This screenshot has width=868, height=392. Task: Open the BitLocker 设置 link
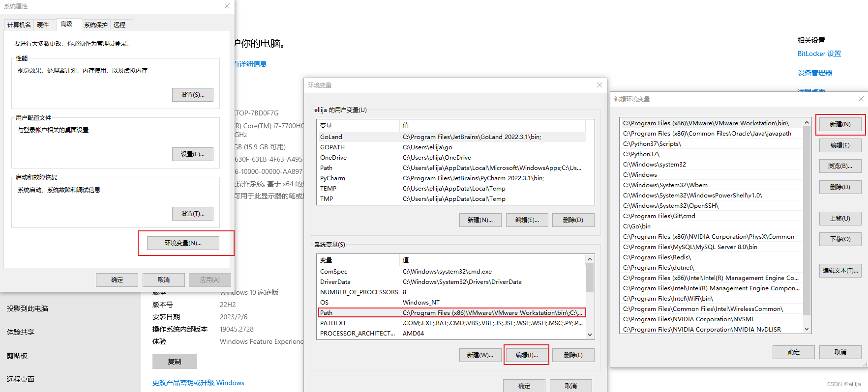click(819, 54)
